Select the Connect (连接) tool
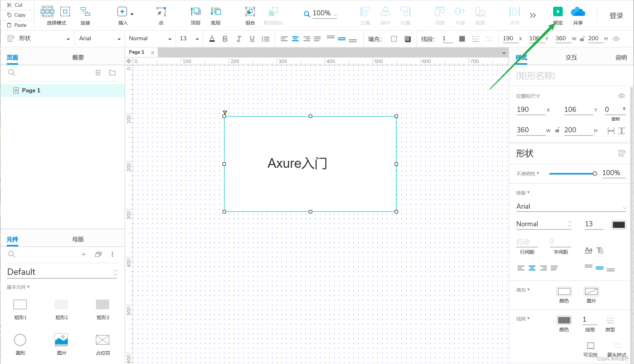This screenshot has width=634, height=364. [x=85, y=12]
